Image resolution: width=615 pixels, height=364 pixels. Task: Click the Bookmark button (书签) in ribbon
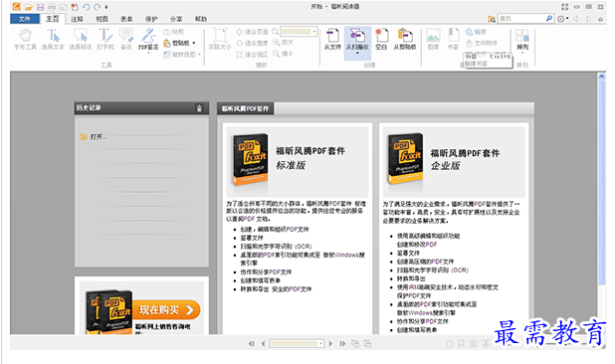(x=454, y=39)
